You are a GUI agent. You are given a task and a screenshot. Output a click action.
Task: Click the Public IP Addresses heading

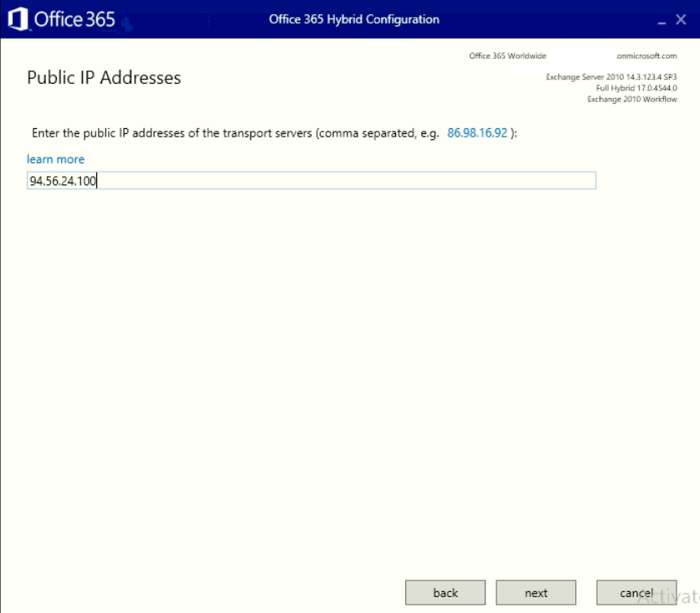coord(104,78)
